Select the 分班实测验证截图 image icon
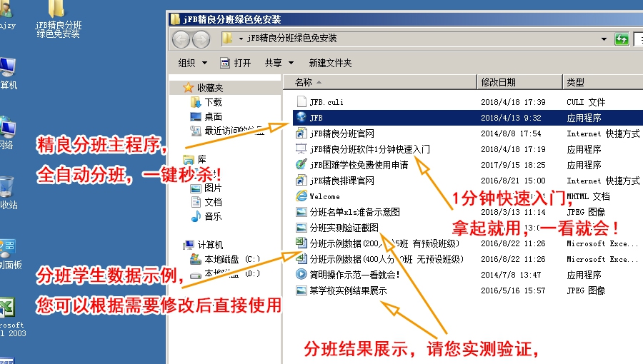 (x=301, y=228)
